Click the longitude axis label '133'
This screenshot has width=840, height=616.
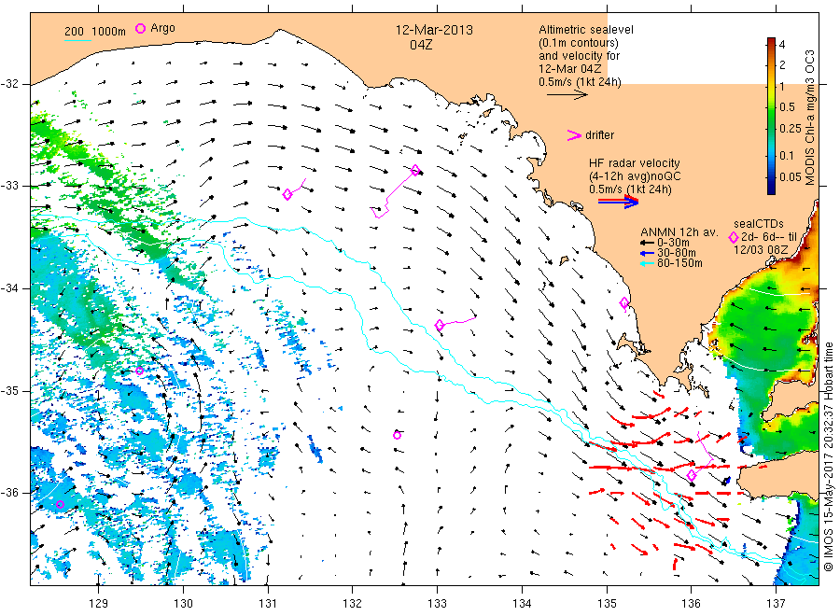tap(437, 604)
